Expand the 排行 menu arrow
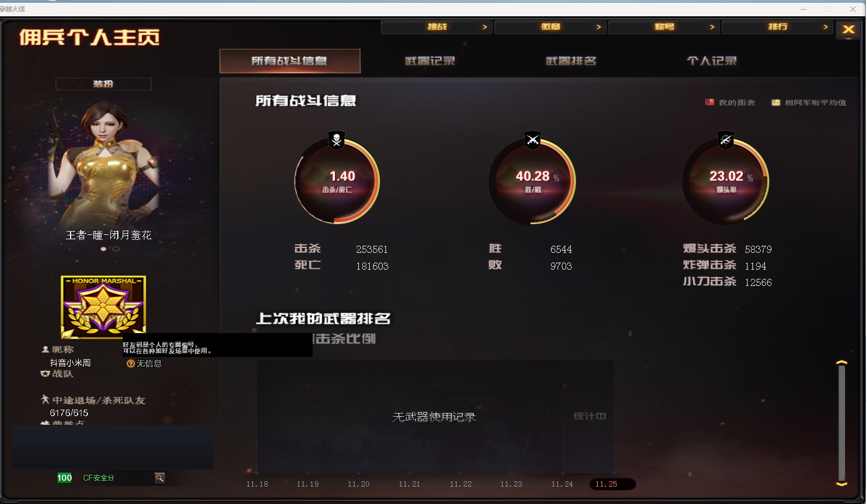The width and height of the screenshot is (867, 504). [x=825, y=27]
